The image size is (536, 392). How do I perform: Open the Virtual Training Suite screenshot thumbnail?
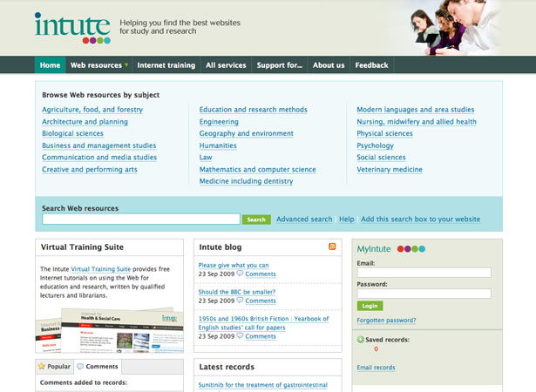pos(110,330)
